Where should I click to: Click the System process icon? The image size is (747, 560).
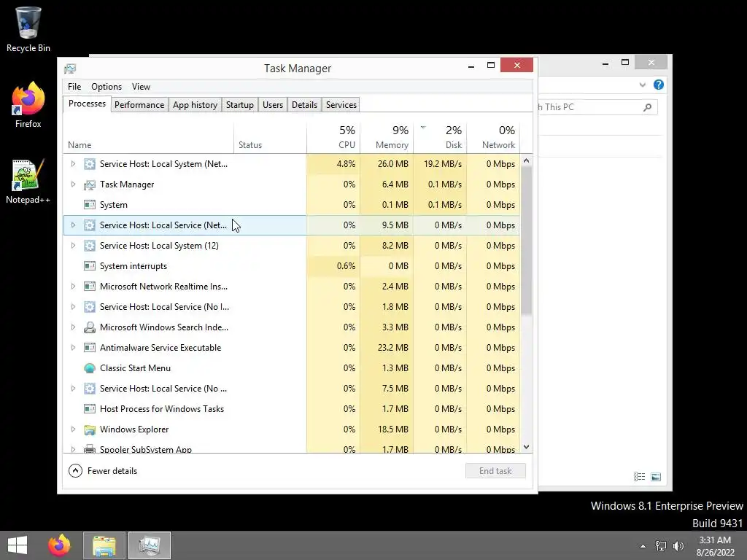point(90,205)
